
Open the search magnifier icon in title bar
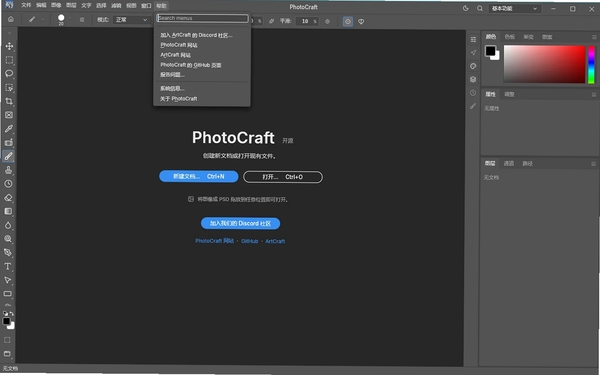point(479,8)
